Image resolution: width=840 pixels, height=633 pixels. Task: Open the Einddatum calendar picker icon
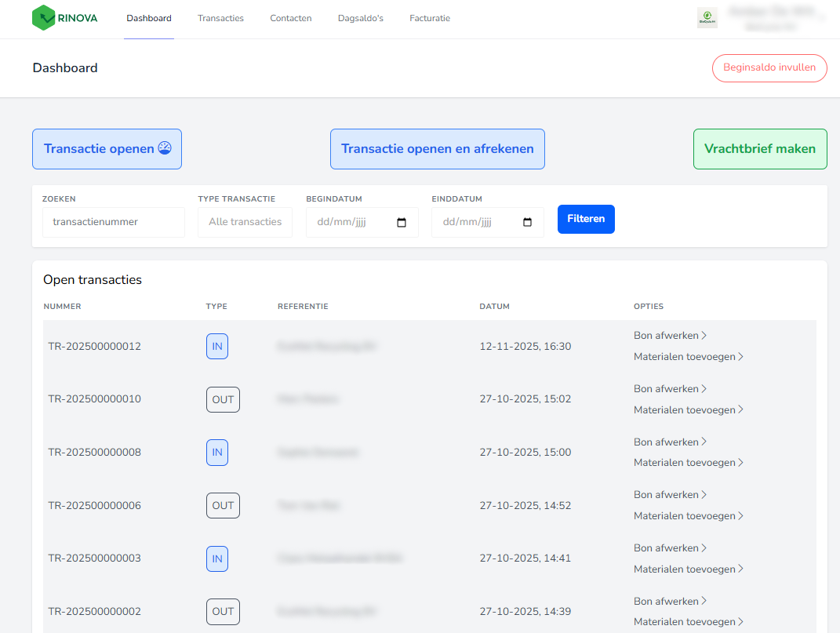528,223
